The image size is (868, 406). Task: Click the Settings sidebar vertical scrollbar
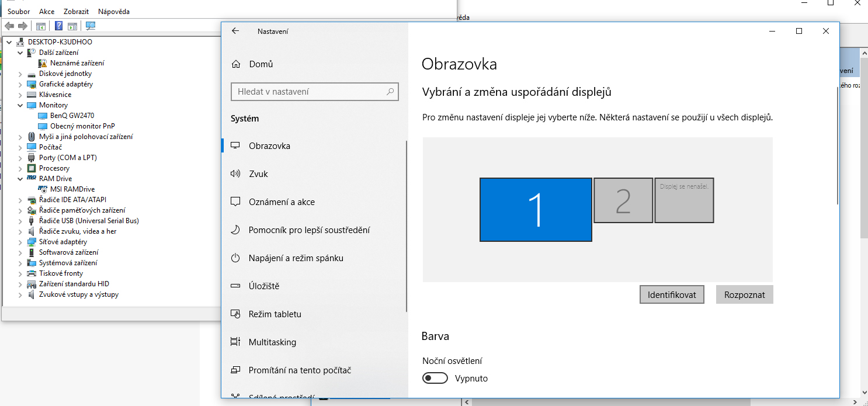(x=406, y=227)
